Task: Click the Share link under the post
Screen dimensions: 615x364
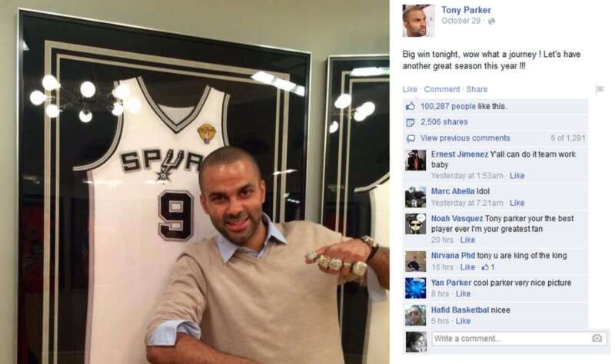Action: [477, 89]
